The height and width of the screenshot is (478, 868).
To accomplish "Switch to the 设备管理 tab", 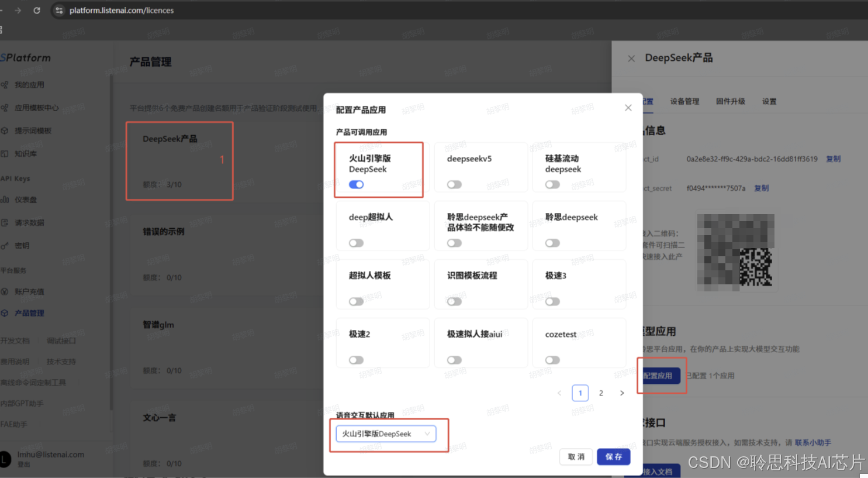I will (684, 101).
